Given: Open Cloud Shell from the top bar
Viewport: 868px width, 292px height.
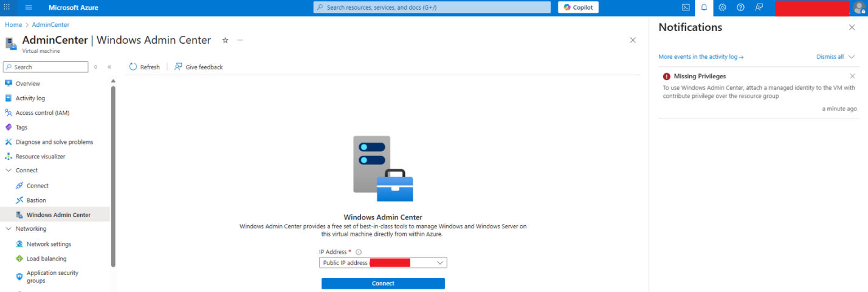Looking at the screenshot, I should (686, 7).
